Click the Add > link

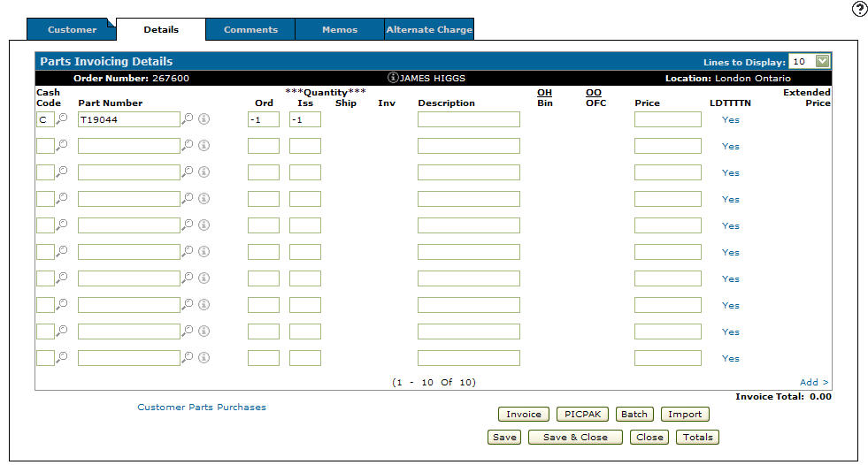point(814,382)
